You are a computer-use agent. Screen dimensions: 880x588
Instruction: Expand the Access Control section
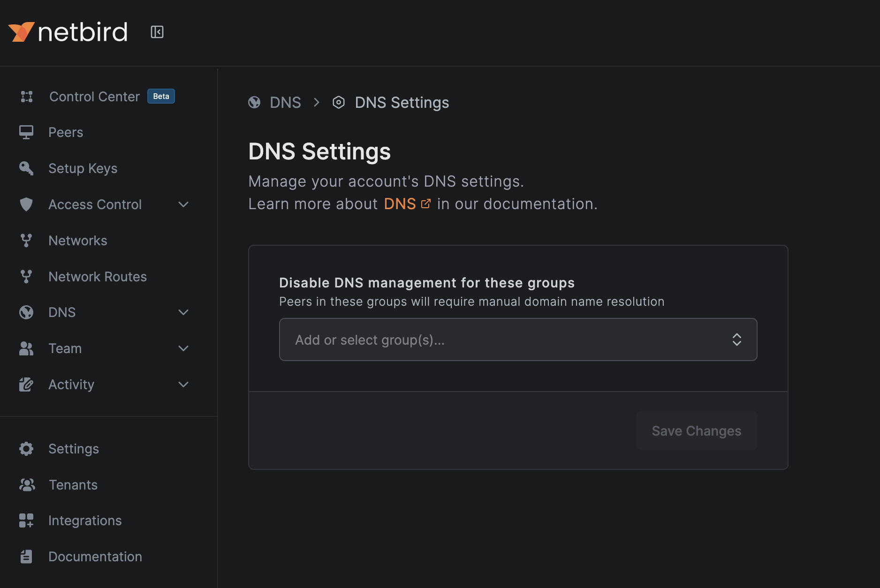(x=183, y=204)
